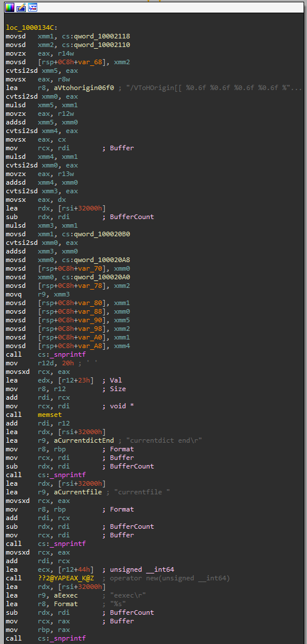Click the "currentfile " string comment
Image resolution: width=307 pixels, height=644 pixels.
coord(142,492)
